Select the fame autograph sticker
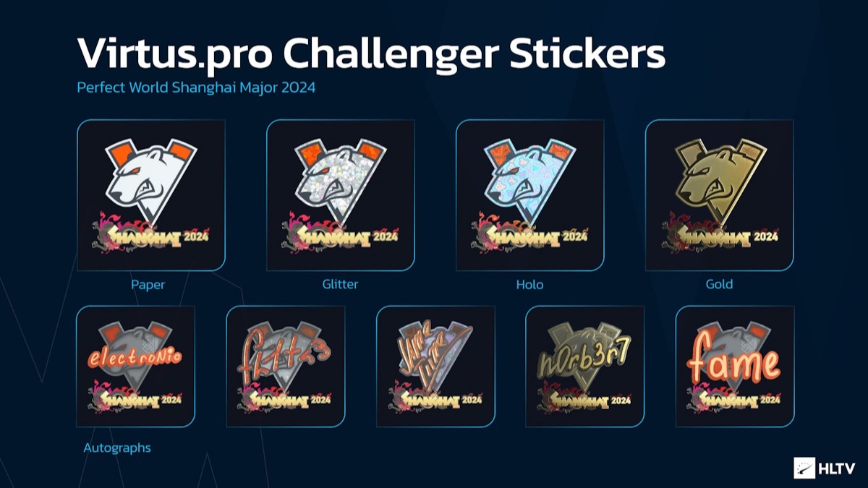Viewport: 868px width, 488px height. [735, 367]
